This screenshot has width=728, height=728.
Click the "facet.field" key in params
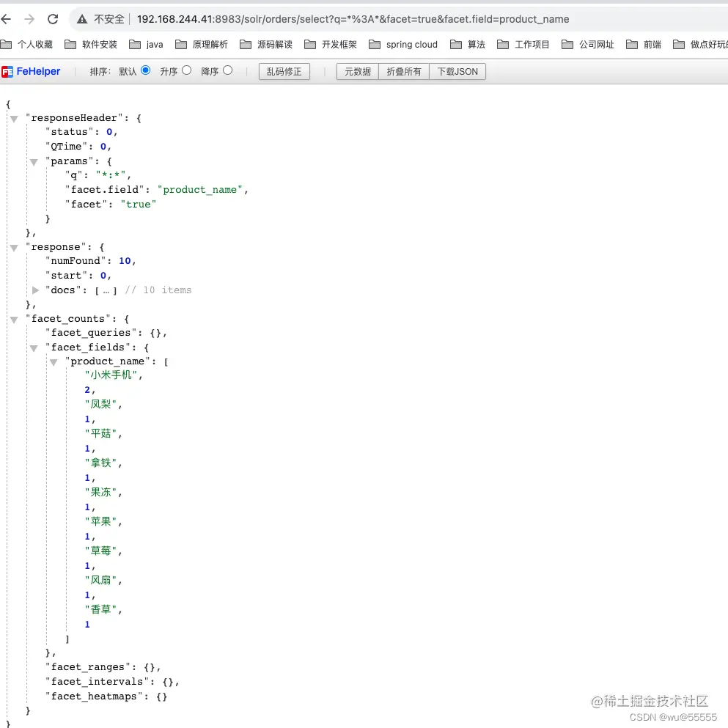point(104,190)
